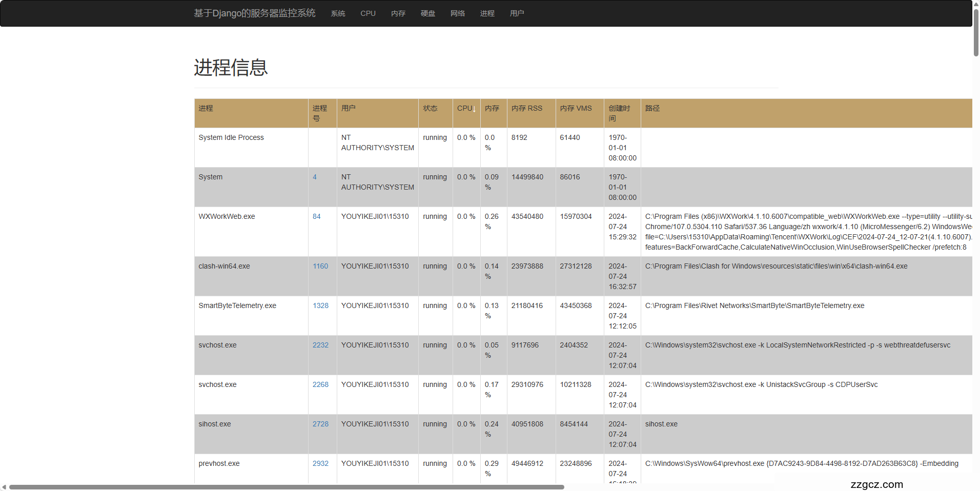
Task: Open process ID 1160 link
Action: 320,267
